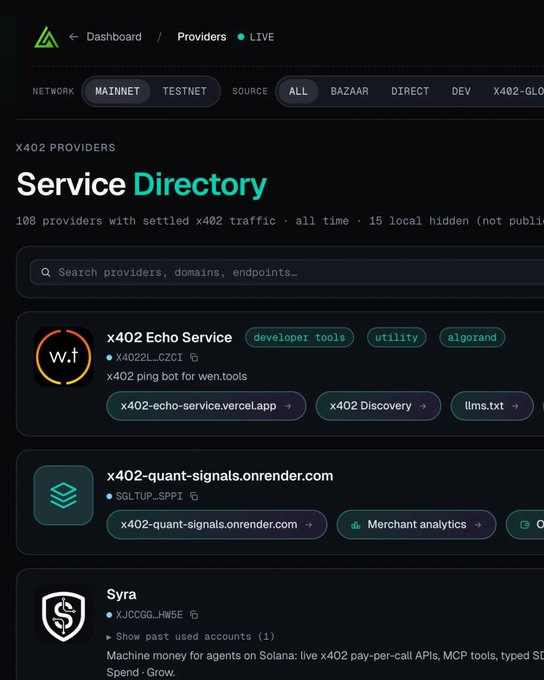Filter source by BAZAAR
This screenshot has width=544, height=680.
[x=349, y=91]
